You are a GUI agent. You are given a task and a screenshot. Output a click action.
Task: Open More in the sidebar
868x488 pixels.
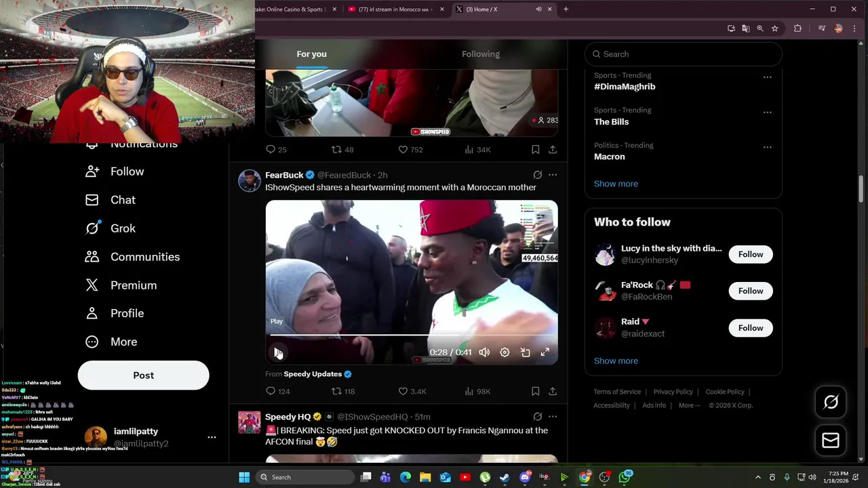click(111, 342)
